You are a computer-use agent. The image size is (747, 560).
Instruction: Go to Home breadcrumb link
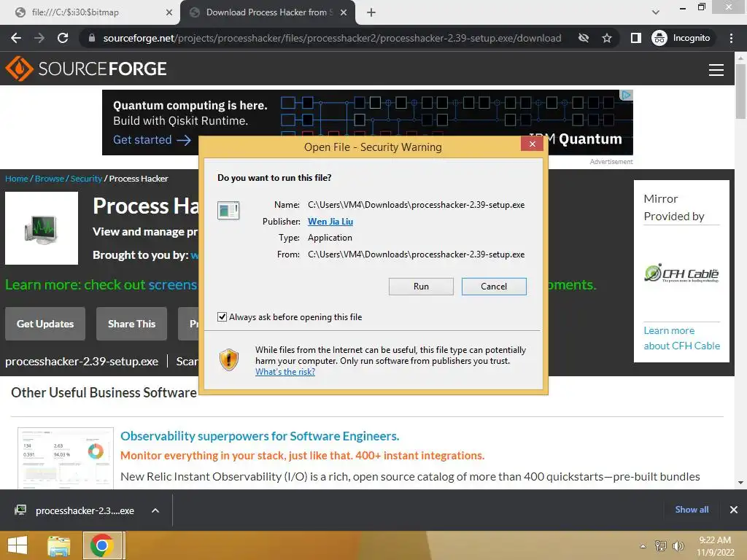[x=17, y=179]
